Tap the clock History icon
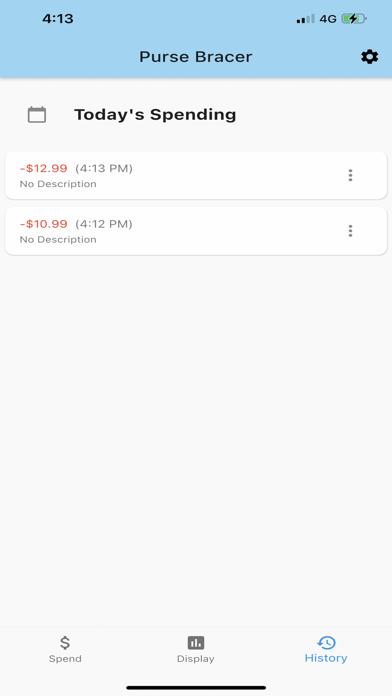This screenshot has width=392, height=696. (326, 642)
